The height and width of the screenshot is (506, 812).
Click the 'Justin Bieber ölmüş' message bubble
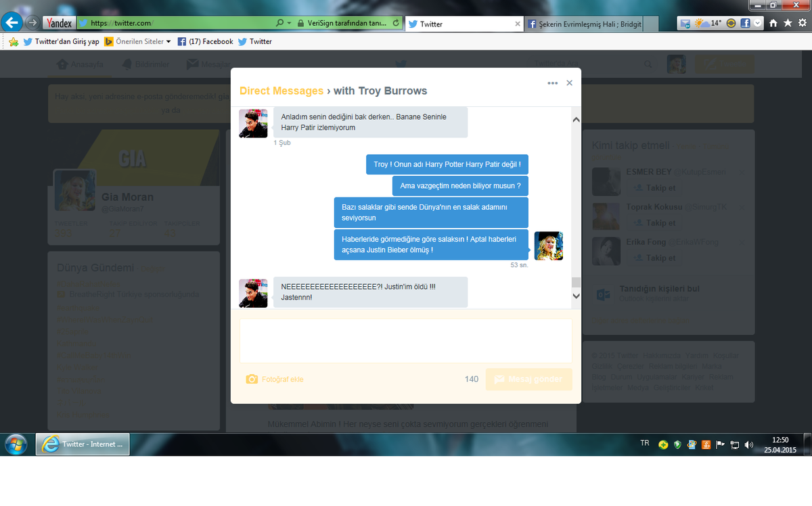click(x=431, y=244)
